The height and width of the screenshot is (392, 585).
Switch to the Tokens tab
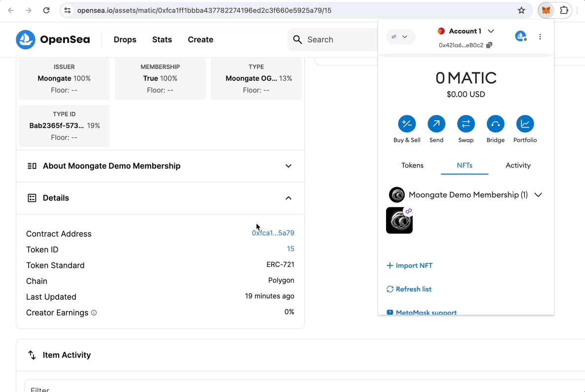coord(412,165)
